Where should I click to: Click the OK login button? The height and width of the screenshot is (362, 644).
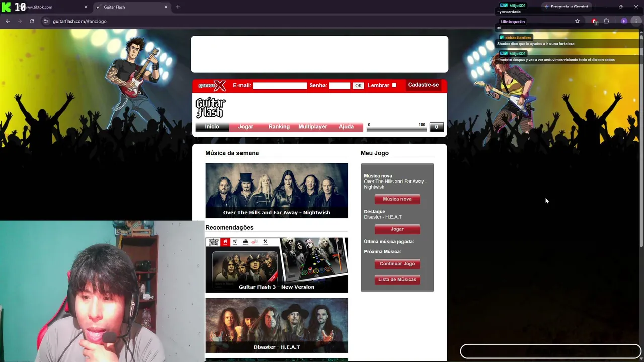[358, 86]
